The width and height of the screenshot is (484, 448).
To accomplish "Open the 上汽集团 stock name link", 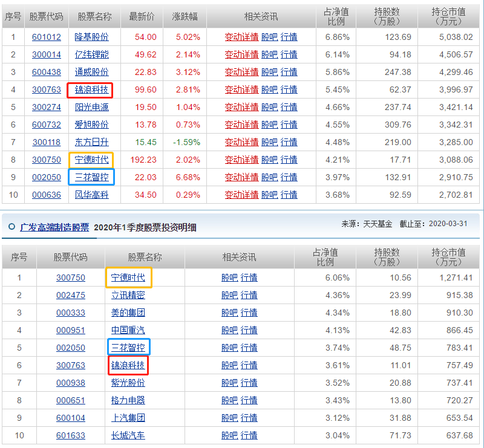I will (128, 418).
